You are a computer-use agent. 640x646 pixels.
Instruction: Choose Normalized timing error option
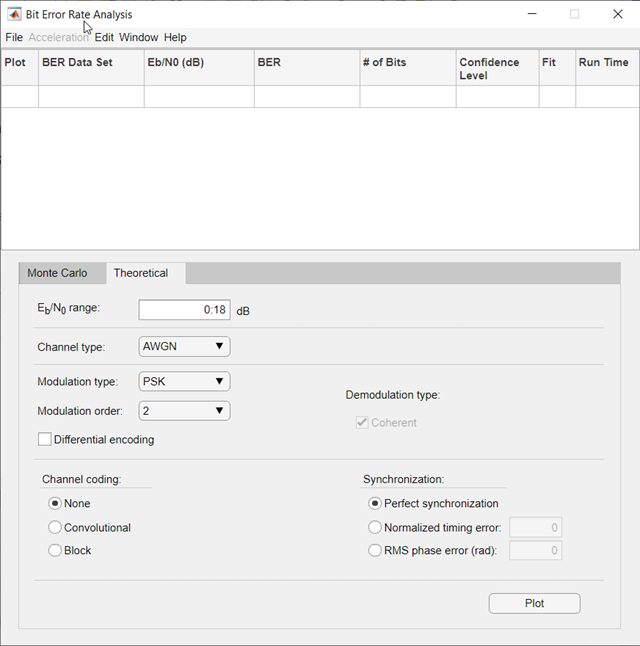pyautogui.click(x=375, y=527)
